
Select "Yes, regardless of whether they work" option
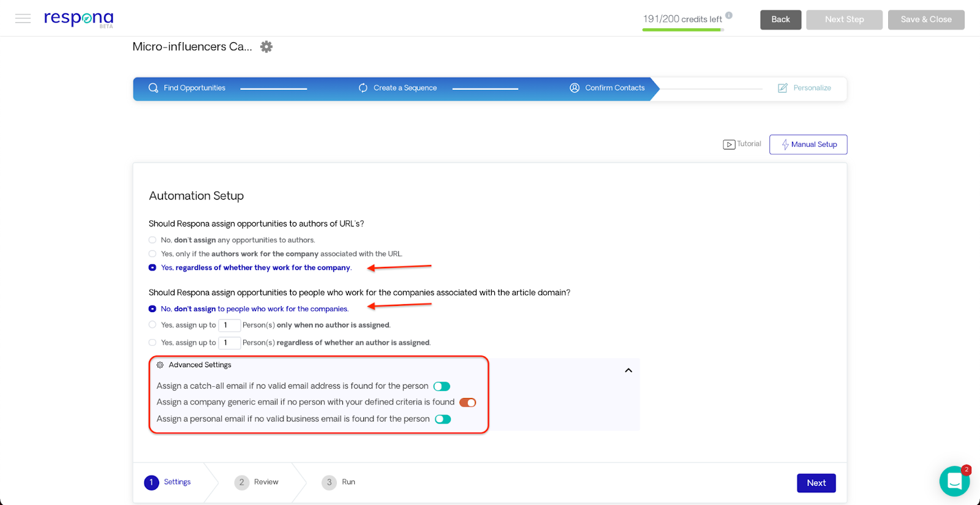(153, 267)
